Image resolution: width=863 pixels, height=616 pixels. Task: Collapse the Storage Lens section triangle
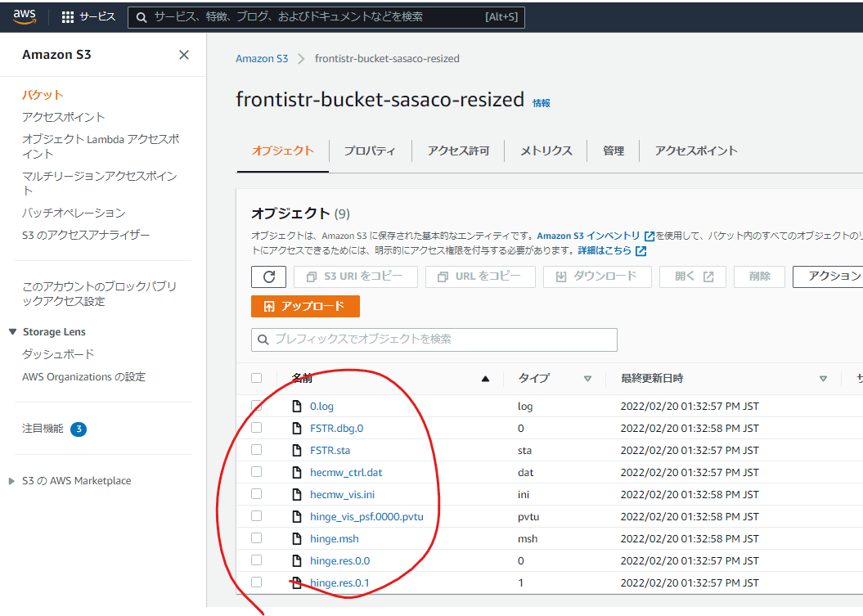12,332
